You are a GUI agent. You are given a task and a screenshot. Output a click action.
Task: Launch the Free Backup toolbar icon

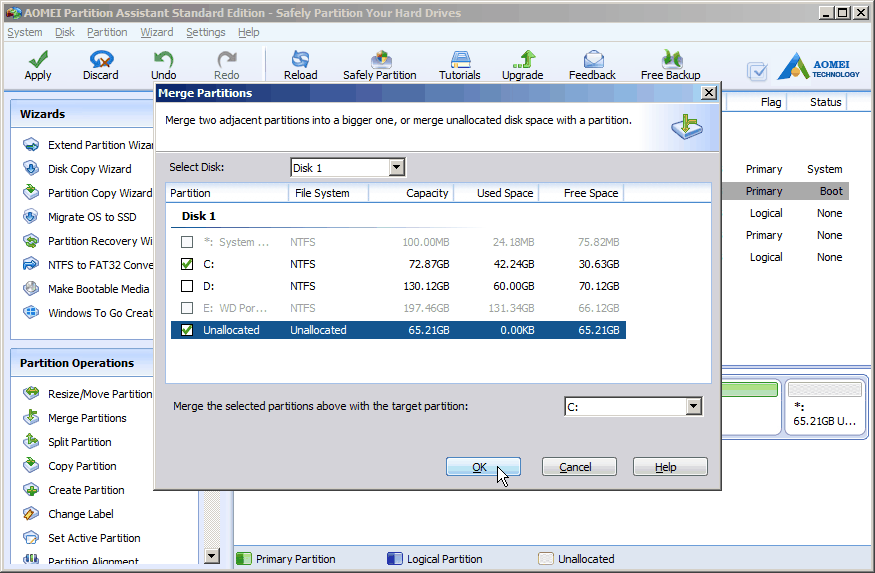(671, 59)
